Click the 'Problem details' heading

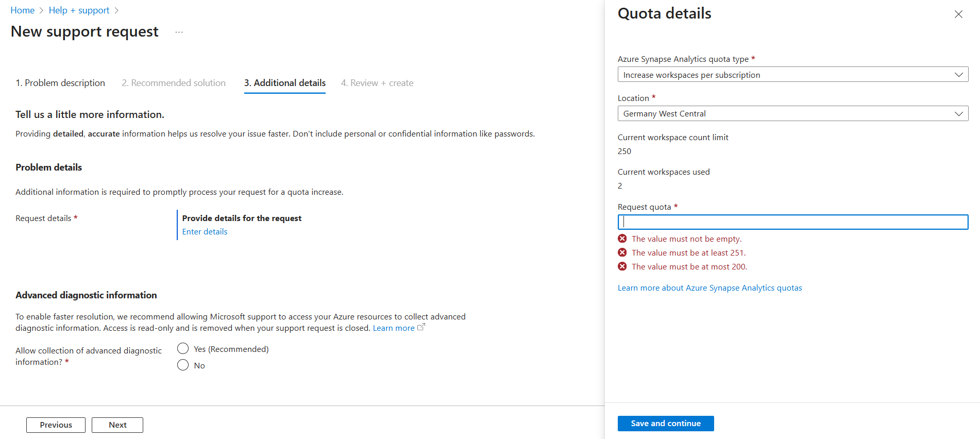[x=48, y=167]
